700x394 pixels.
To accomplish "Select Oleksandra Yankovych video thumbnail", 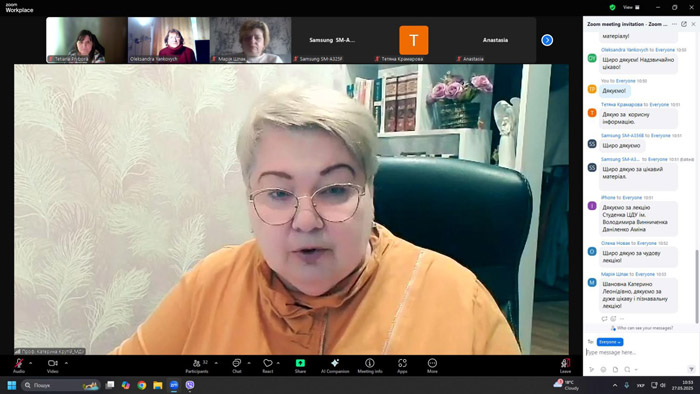I will tap(168, 40).
